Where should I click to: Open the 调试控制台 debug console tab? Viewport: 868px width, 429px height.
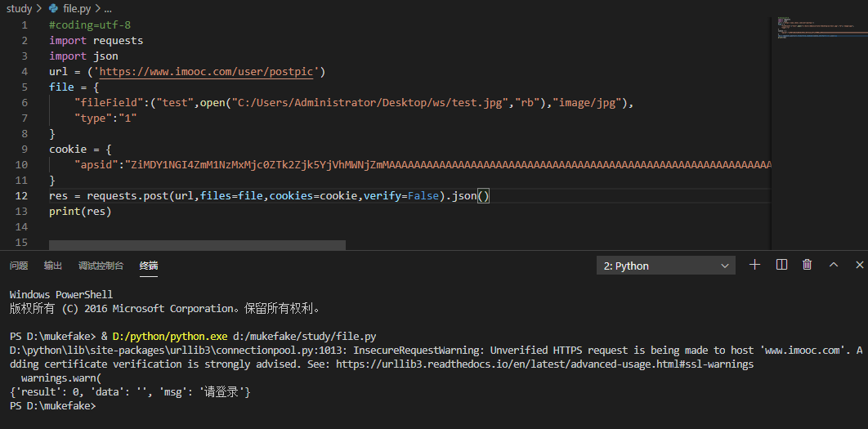tap(101, 266)
